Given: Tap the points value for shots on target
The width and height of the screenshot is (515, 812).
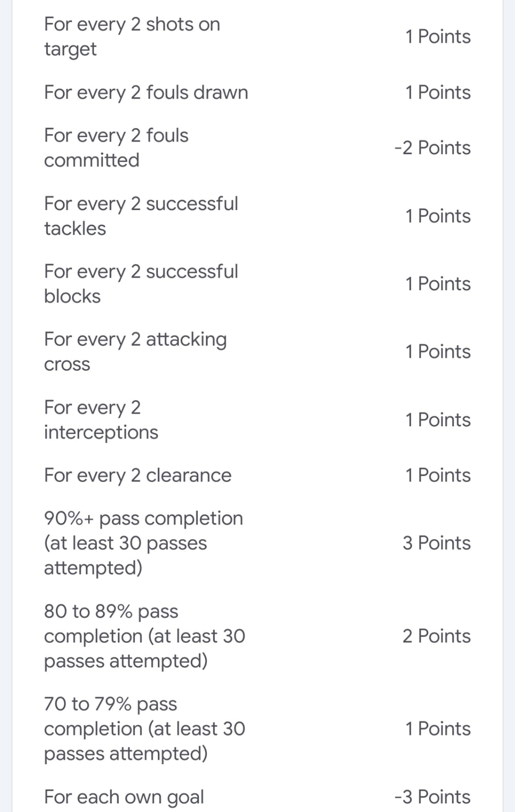Looking at the screenshot, I should 437,37.
